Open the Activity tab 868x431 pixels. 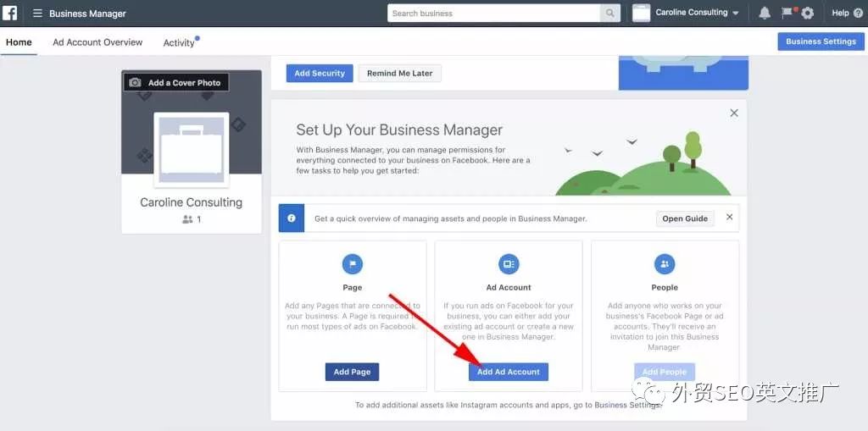(179, 42)
